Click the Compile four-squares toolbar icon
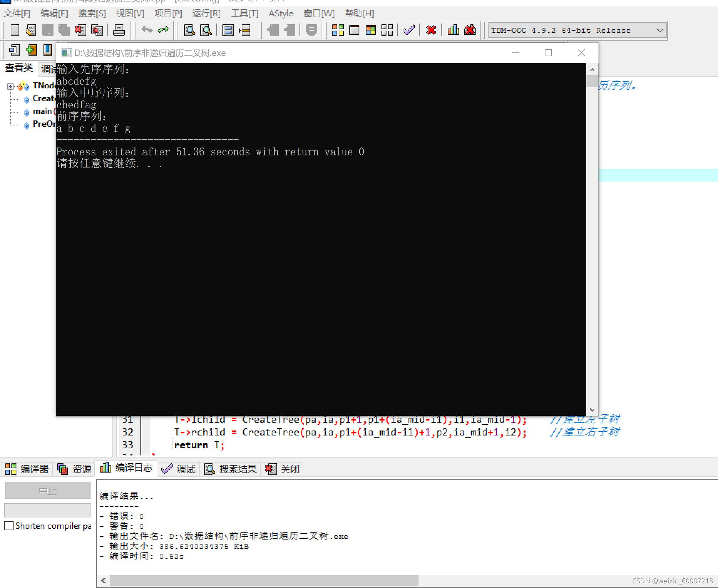This screenshot has width=718, height=588. click(x=338, y=30)
